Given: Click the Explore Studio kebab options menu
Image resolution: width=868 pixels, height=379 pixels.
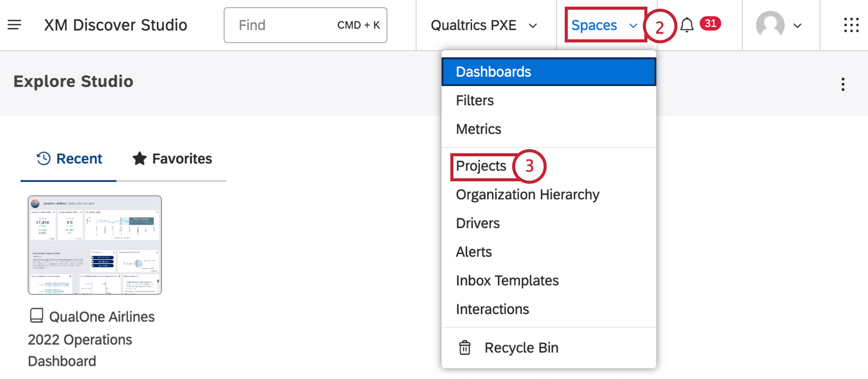Looking at the screenshot, I should tap(843, 84).
